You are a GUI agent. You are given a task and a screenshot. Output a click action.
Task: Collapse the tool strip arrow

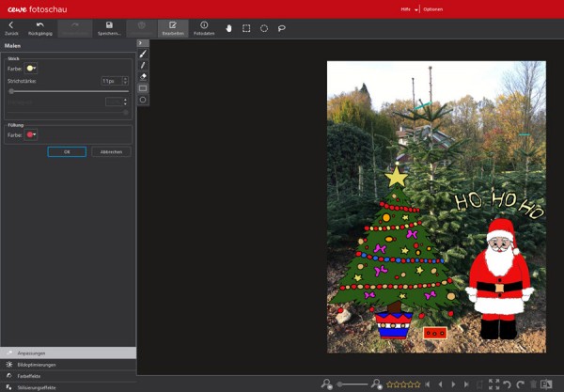coord(143,43)
